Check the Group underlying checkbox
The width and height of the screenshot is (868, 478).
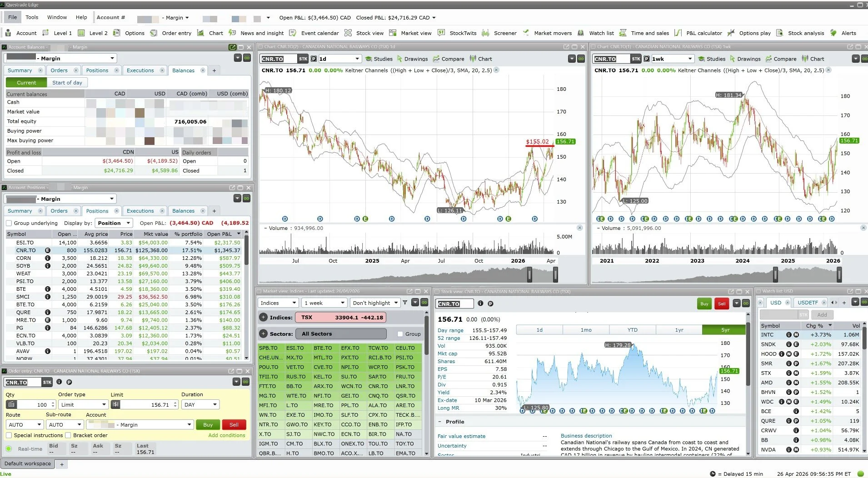pyautogui.click(x=9, y=223)
